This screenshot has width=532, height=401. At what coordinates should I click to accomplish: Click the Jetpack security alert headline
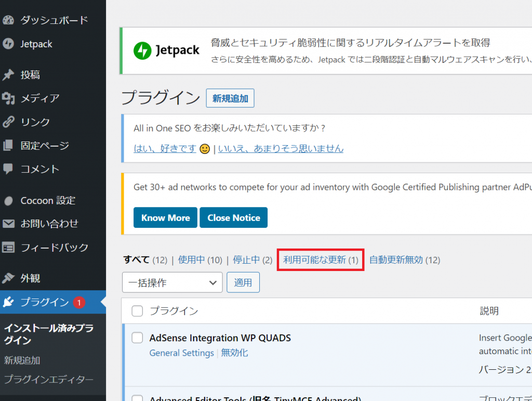coord(351,43)
